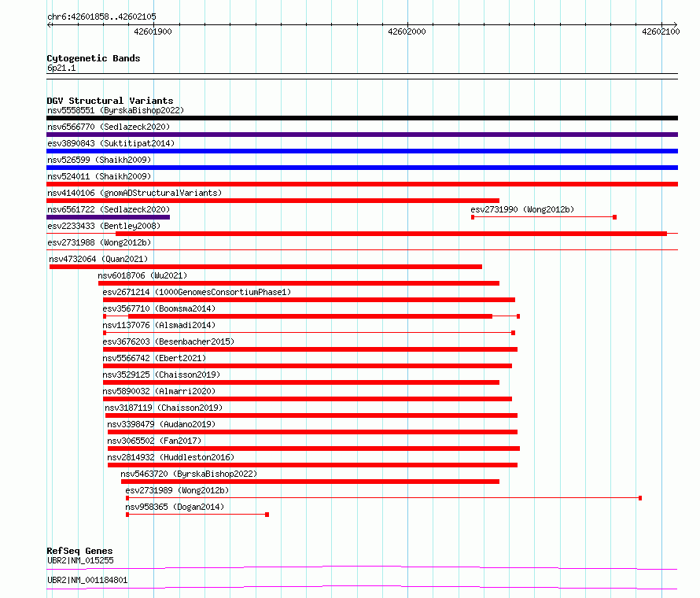This screenshot has width=700, height=598.
Task: Open UBR2|NM_001184801 gene label
Action: click(87, 580)
